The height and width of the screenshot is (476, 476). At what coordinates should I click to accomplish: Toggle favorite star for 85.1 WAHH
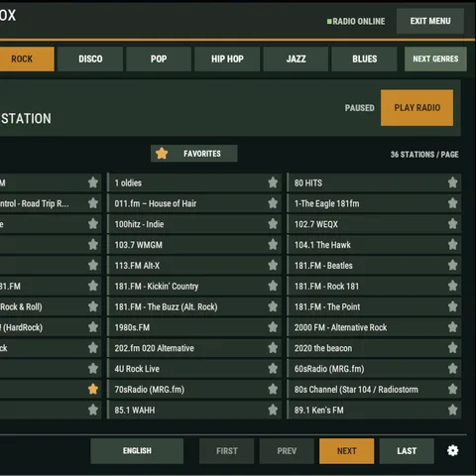[x=273, y=410]
